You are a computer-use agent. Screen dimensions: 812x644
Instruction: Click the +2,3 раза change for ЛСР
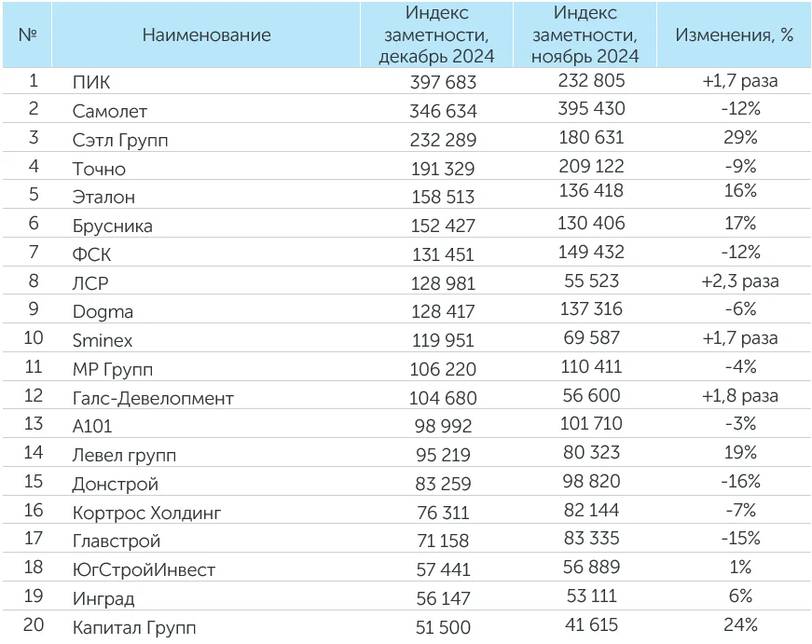coord(740,281)
